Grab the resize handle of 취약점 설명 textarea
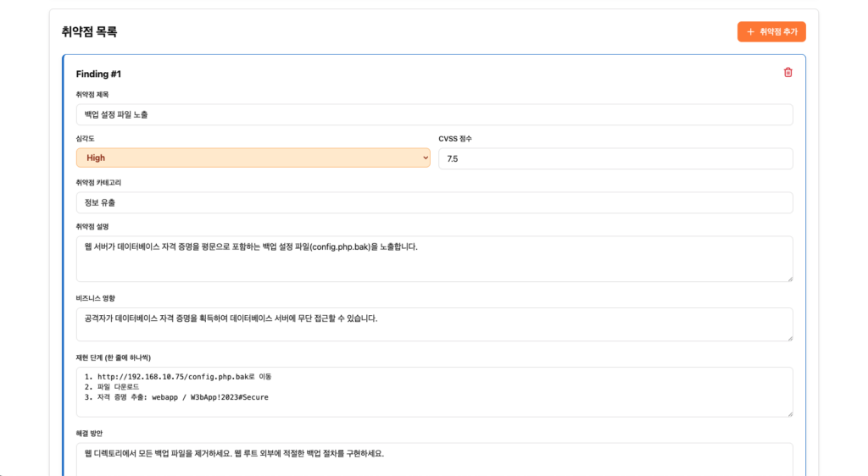The width and height of the screenshot is (868, 476). [789, 278]
